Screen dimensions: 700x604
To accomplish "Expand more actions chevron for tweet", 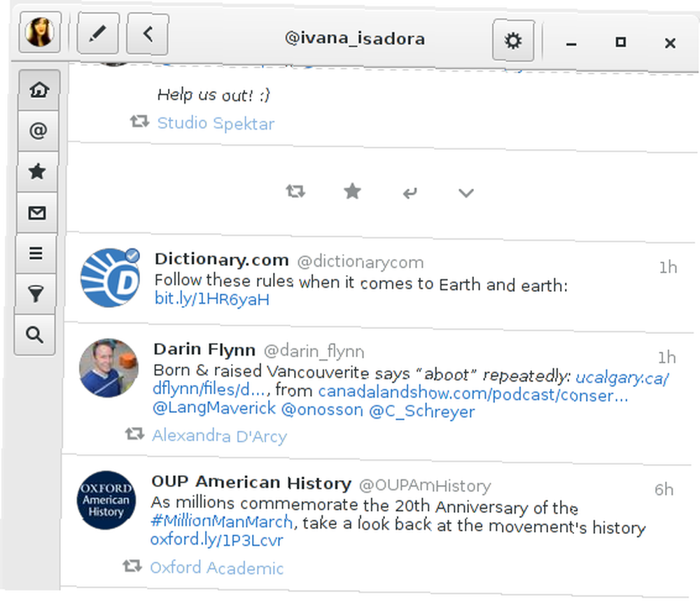I will coord(465,193).
